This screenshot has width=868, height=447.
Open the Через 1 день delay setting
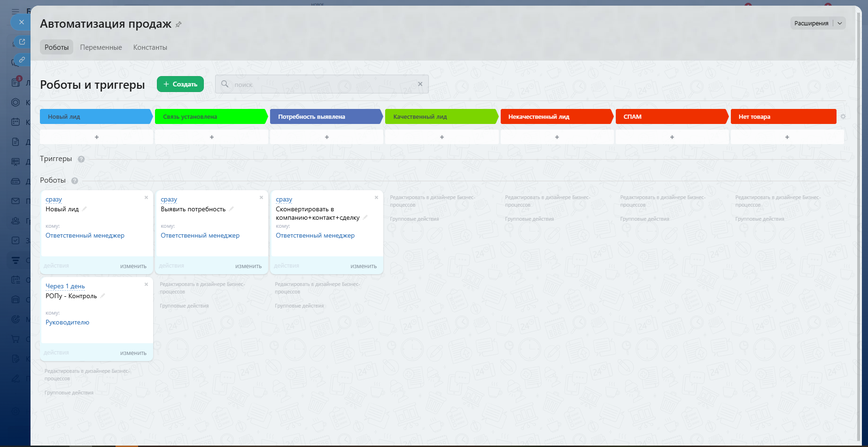65,286
